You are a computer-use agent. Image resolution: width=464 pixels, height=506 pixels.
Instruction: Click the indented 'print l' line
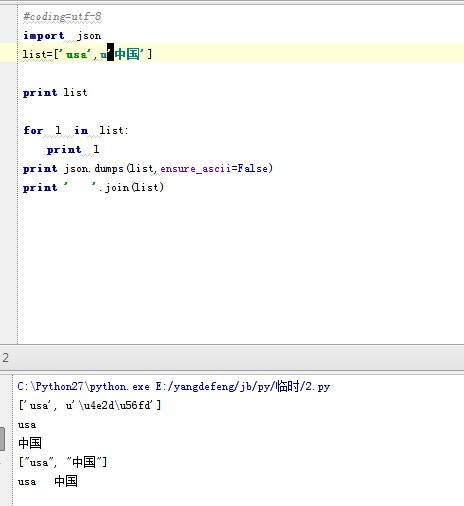coord(73,149)
